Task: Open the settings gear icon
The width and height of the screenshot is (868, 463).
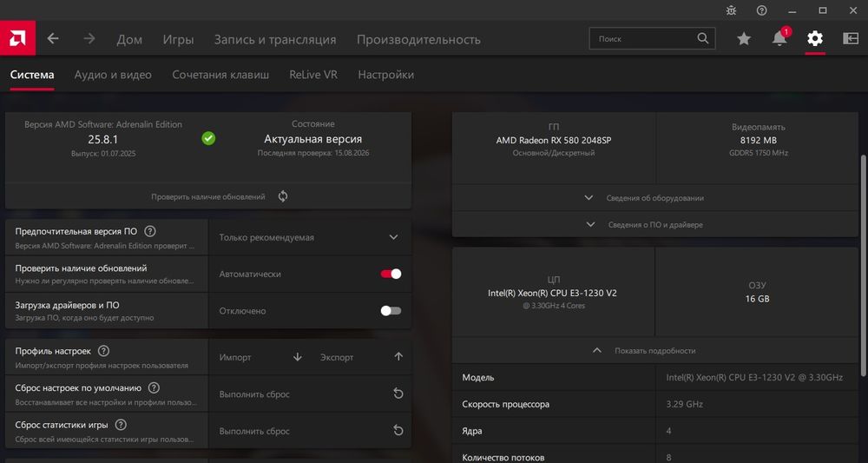Action: [x=815, y=38]
